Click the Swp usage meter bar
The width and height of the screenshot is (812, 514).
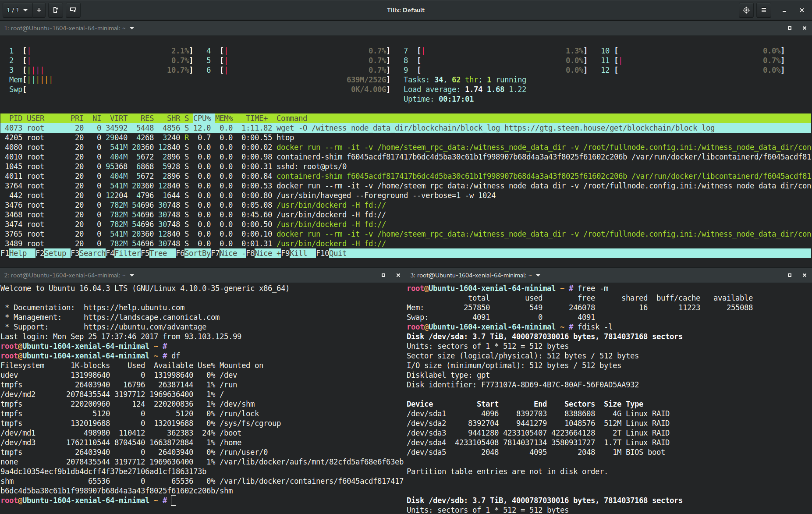(200, 89)
